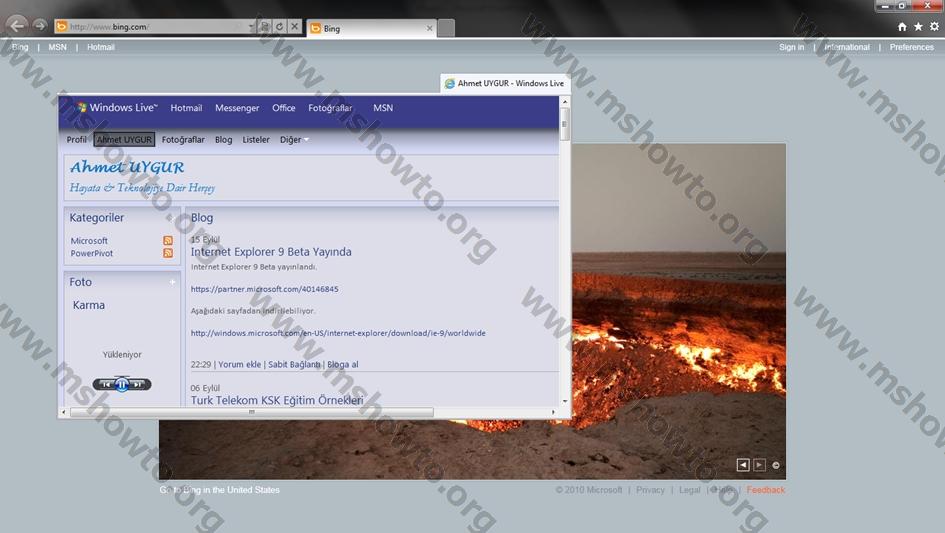This screenshot has height=533, width=945.
Task: Click the RSS feed icon for PowerPivot
Action: [168, 253]
